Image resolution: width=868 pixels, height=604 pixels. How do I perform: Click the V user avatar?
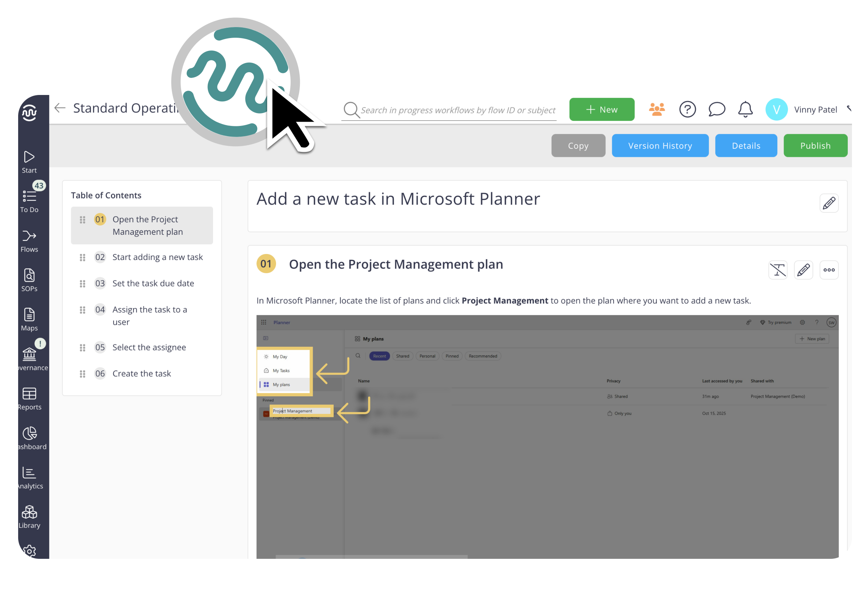777,110
